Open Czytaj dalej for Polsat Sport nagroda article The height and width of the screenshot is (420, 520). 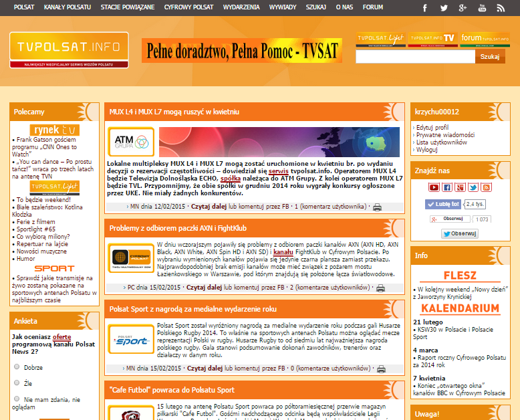pos(205,369)
